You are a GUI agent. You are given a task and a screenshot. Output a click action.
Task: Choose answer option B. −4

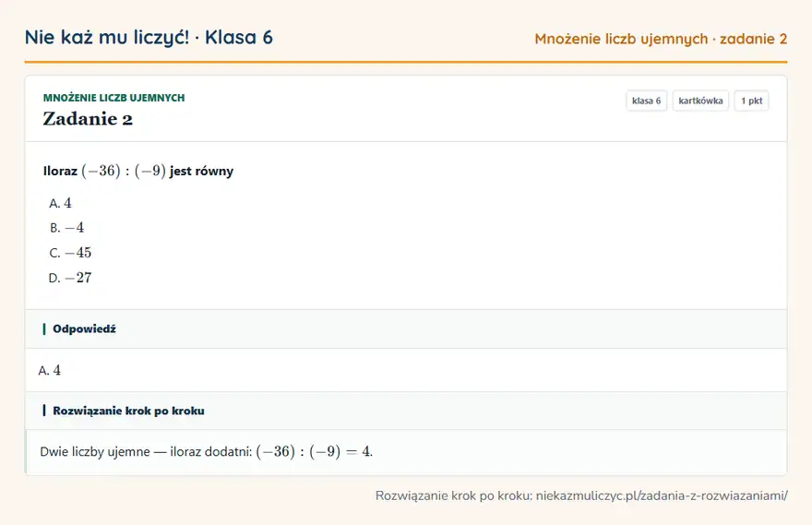tap(66, 228)
